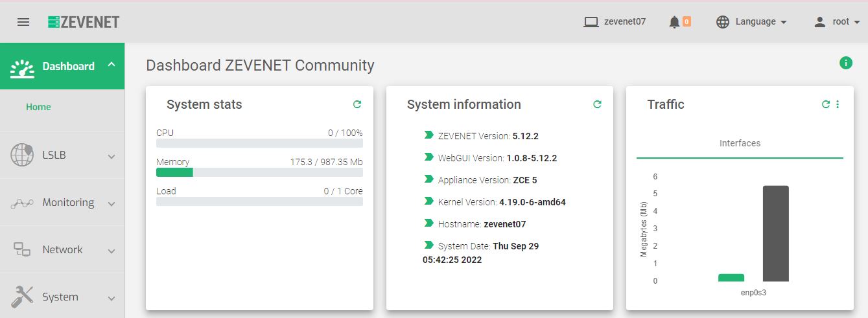Refresh the System information panel
The width and height of the screenshot is (868, 318).
pos(597,104)
